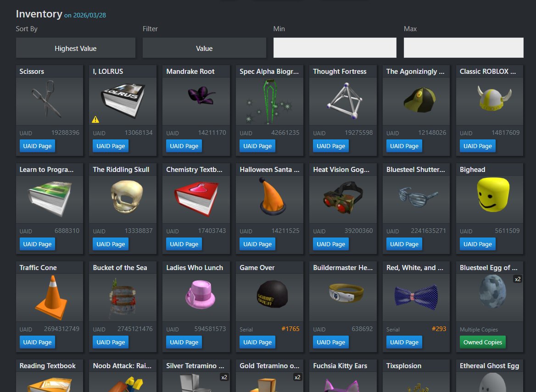The width and height of the screenshot is (536, 392).
Task: Open UAID Page for Bucket of the Sea
Action: coord(111,342)
